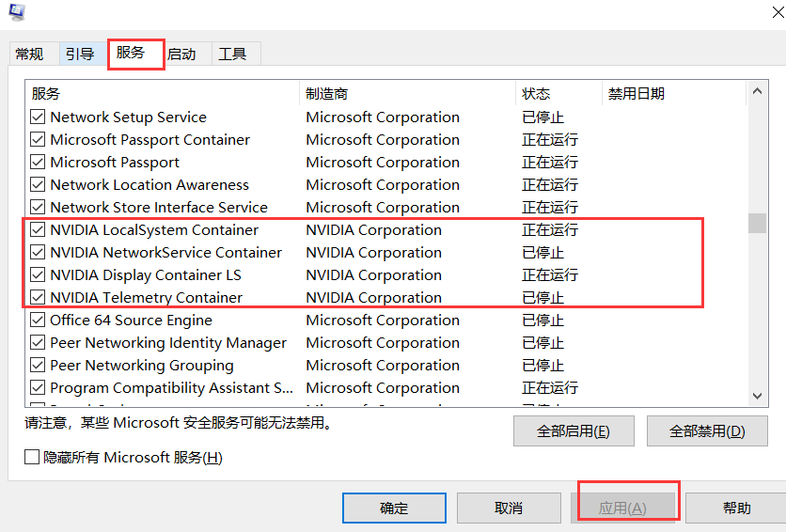
Task: Click the 取消 button
Action: coord(509,509)
